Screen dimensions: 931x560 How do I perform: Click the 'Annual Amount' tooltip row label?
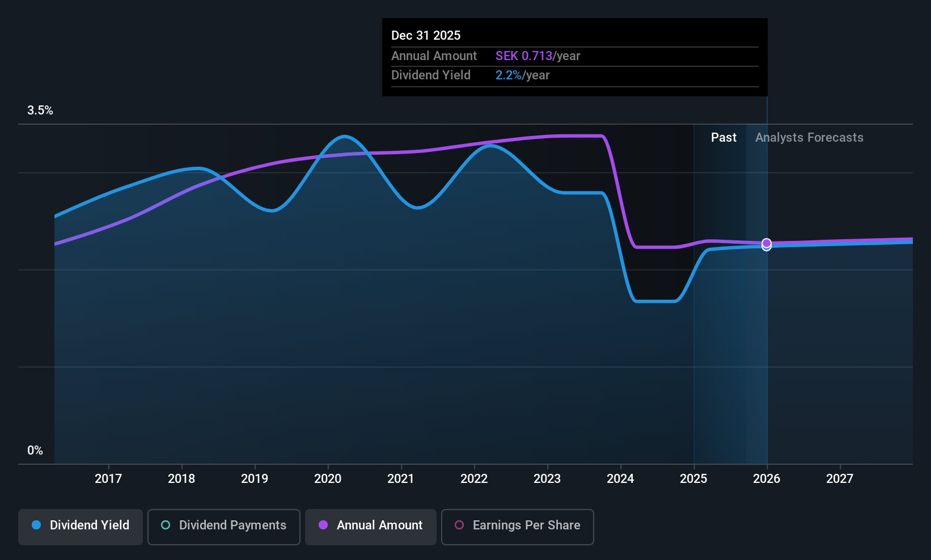point(434,56)
